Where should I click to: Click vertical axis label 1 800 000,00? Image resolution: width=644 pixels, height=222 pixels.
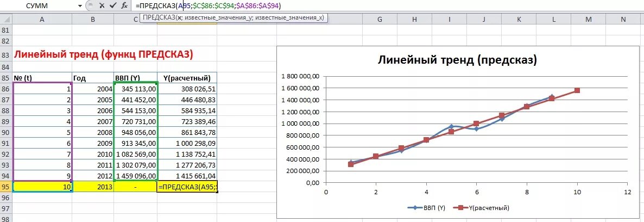tap(300, 76)
